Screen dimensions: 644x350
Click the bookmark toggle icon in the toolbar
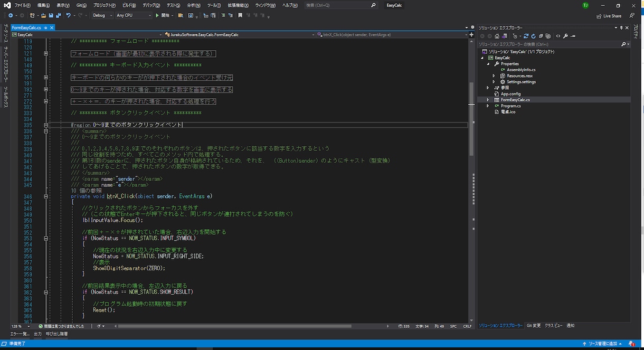click(x=240, y=15)
